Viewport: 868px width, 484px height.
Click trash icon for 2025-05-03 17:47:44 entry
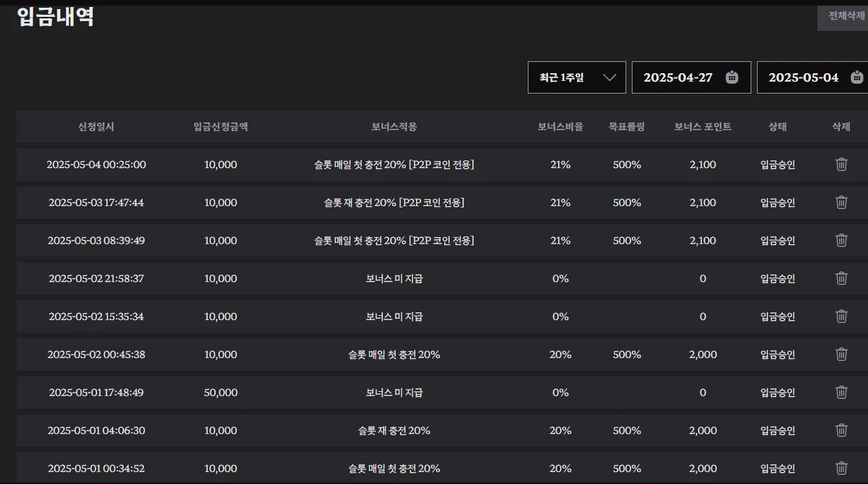(841, 203)
